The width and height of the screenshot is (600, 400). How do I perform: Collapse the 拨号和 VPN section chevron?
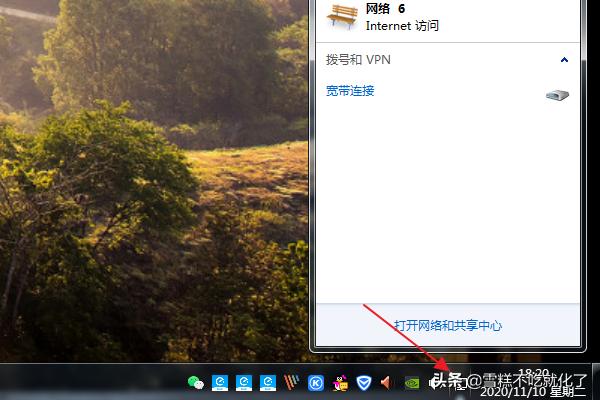[x=564, y=60]
